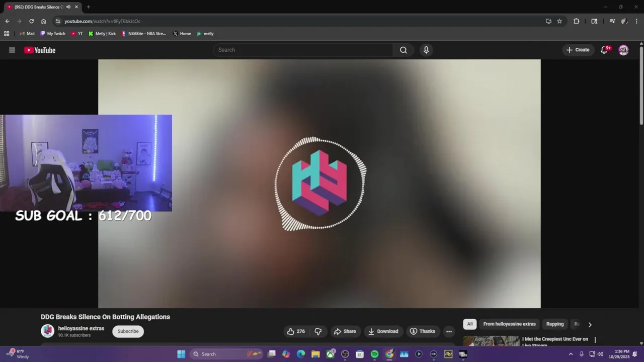Open the Creepiest Unc video thumbnail
The height and width of the screenshot is (362, 644).
(491, 341)
